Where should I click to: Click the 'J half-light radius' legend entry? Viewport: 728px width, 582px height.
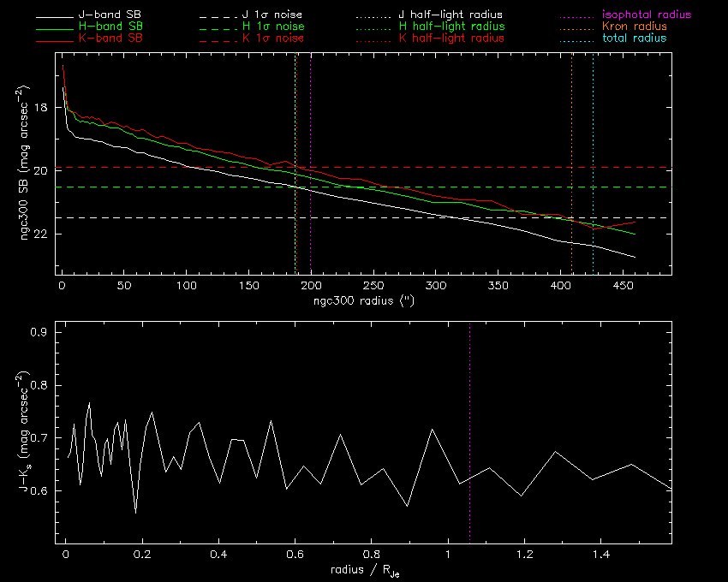[x=451, y=15]
